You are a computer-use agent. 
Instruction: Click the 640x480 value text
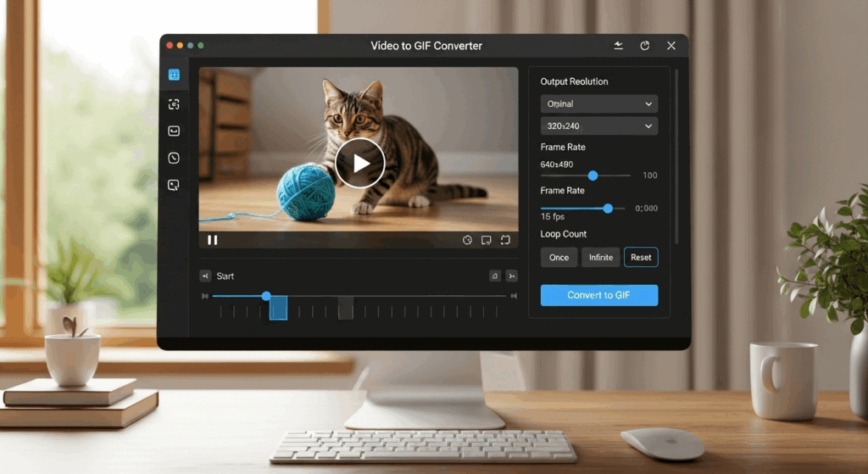click(x=557, y=165)
